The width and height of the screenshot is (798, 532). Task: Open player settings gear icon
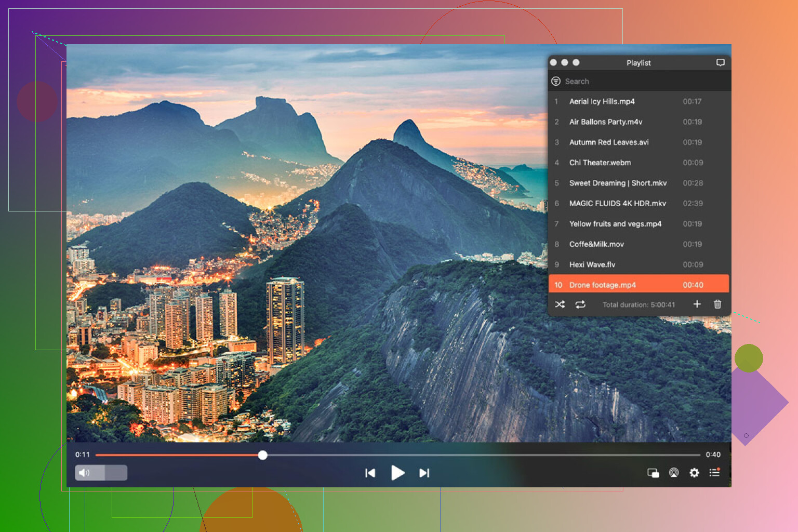click(x=694, y=473)
